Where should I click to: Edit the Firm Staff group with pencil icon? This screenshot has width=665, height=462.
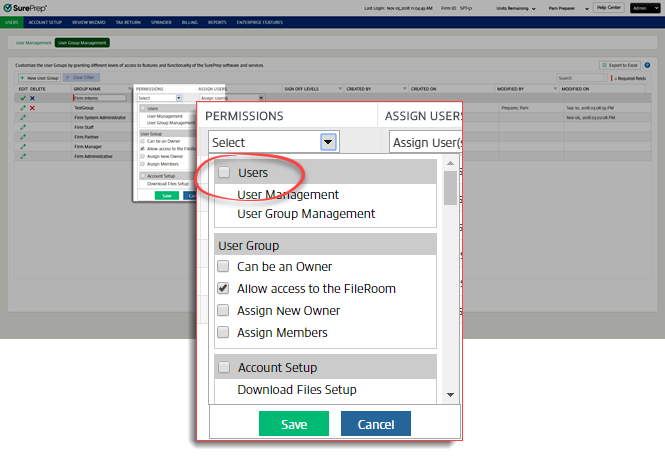click(23, 127)
